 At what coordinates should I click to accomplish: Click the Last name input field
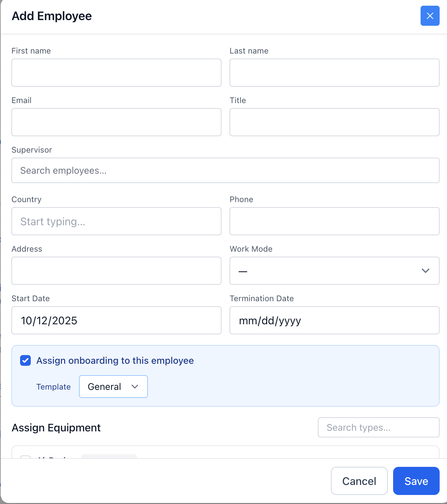[334, 73]
